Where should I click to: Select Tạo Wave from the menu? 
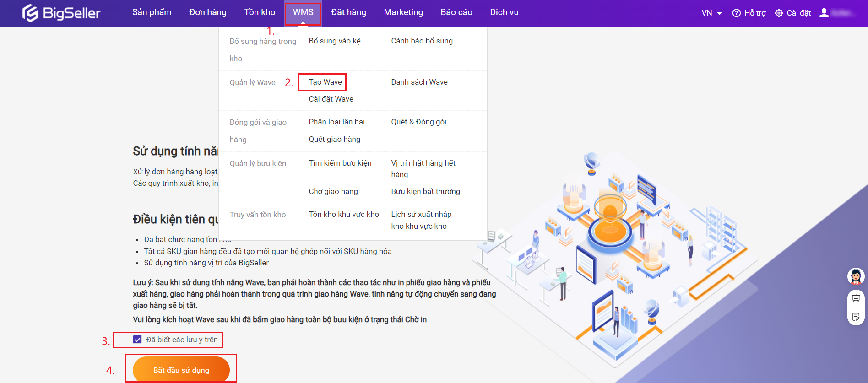coord(325,82)
